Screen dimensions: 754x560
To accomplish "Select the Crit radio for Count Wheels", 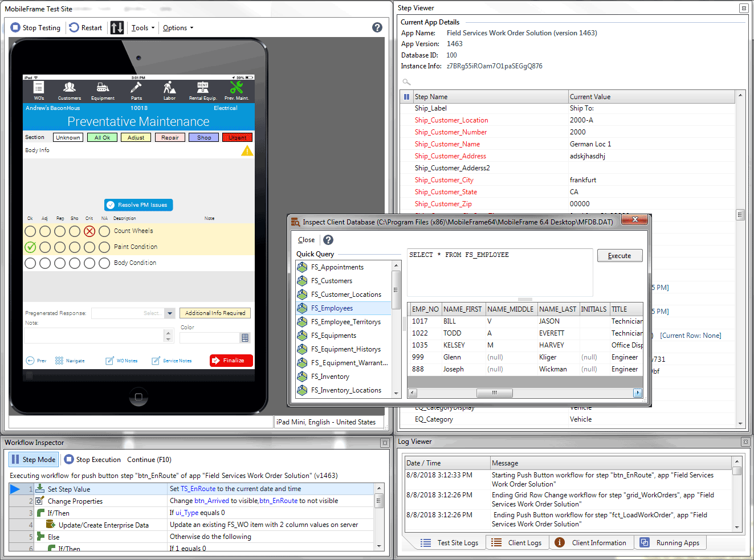I will [89, 231].
